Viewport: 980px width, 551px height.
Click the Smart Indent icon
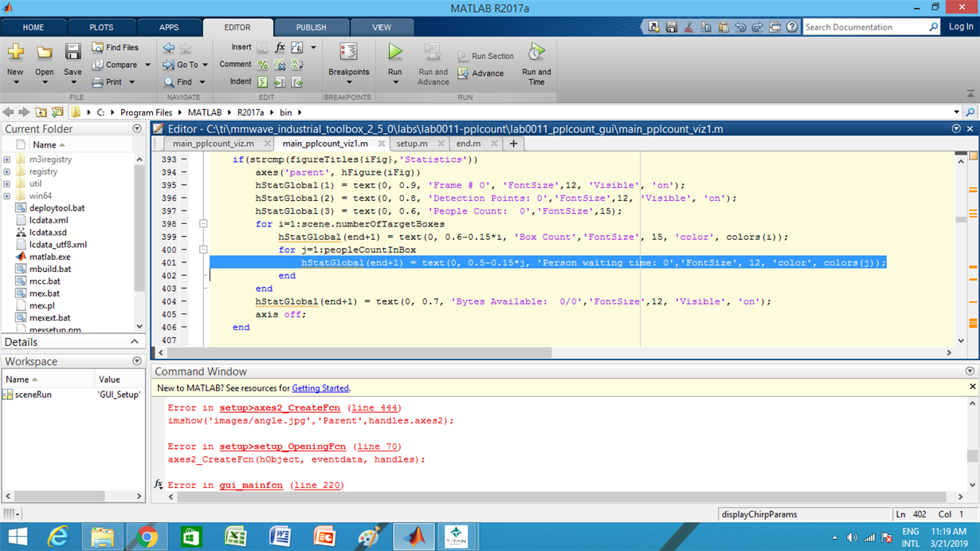pos(263,82)
